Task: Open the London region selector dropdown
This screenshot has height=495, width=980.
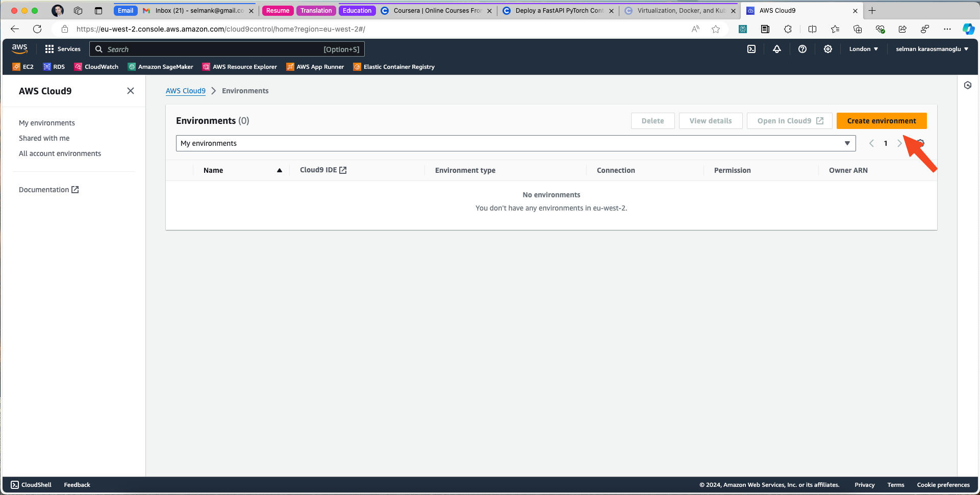Action: click(x=863, y=49)
